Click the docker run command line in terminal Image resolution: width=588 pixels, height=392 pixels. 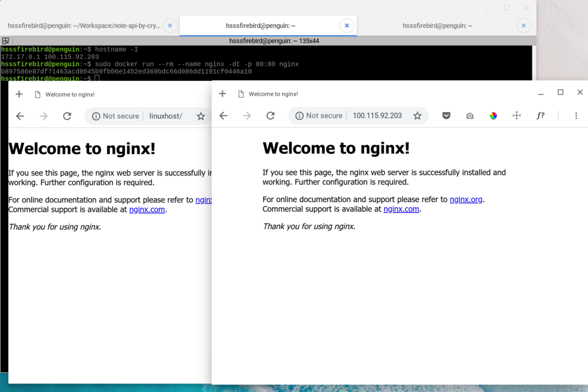click(197, 64)
